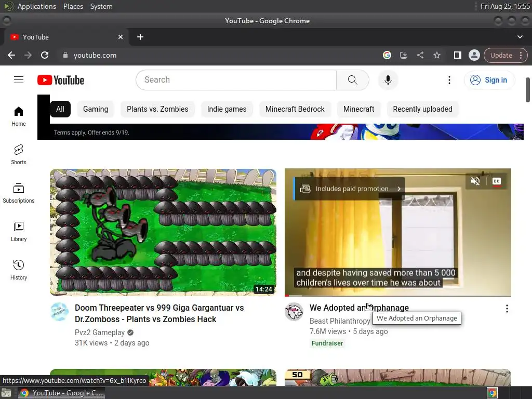Open the Chrome side panel

pos(457,55)
